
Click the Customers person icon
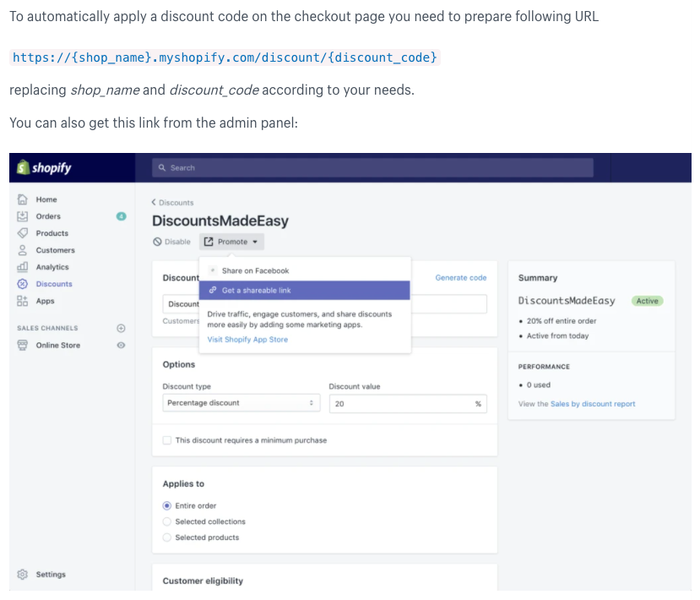coord(22,250)
